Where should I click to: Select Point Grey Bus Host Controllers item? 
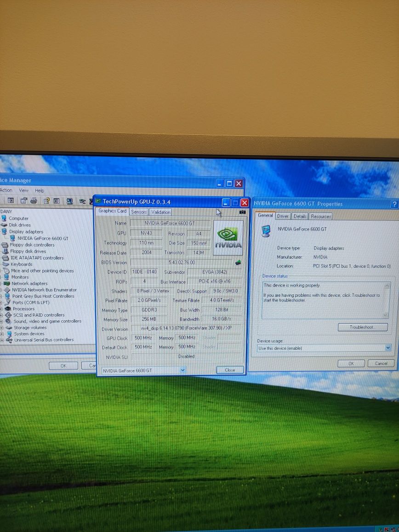click(x=43, y=296)
